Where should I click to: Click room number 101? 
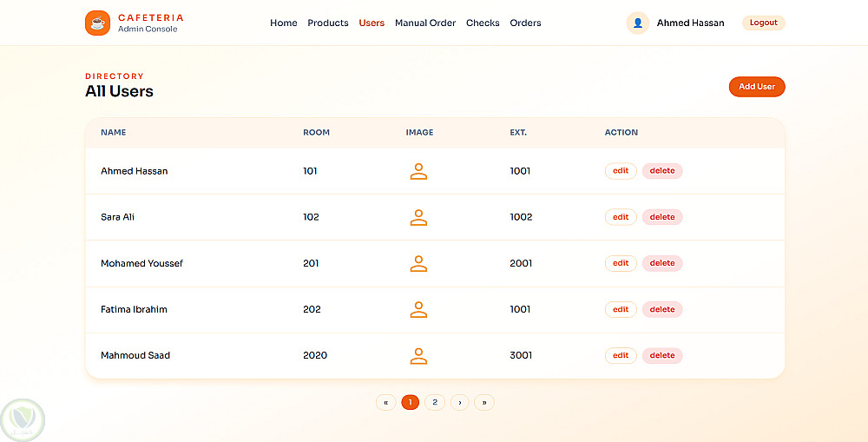pyautogui.click(x=310, y=171)
